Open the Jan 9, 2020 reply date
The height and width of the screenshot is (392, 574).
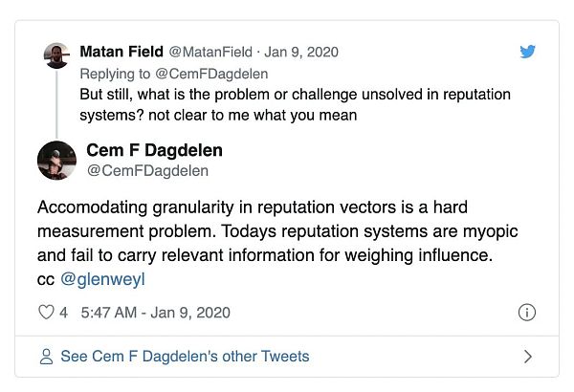(301, 52)
